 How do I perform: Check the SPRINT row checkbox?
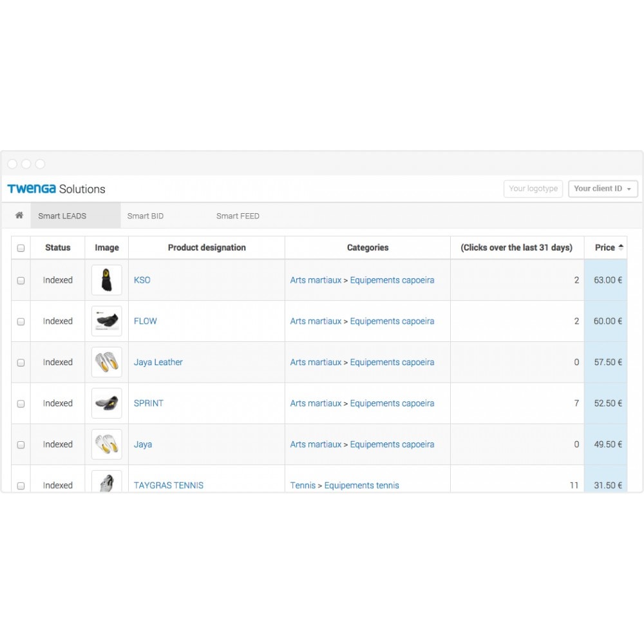pos(21,404)
